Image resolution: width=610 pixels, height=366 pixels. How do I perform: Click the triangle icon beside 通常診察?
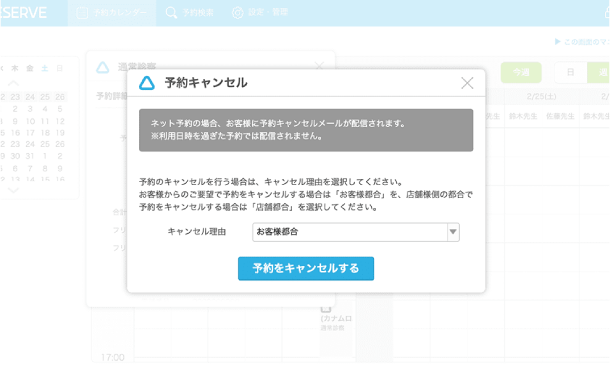point(103,67)
